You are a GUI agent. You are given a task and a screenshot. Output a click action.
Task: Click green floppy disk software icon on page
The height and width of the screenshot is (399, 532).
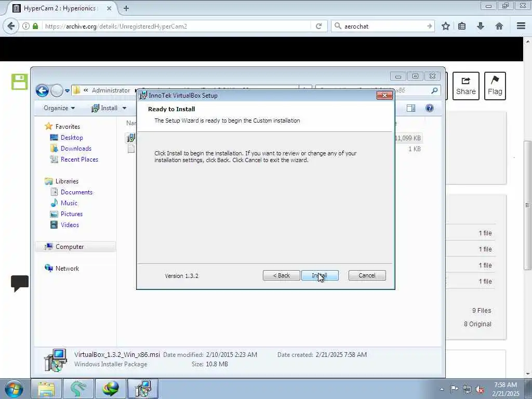[19, 82]
